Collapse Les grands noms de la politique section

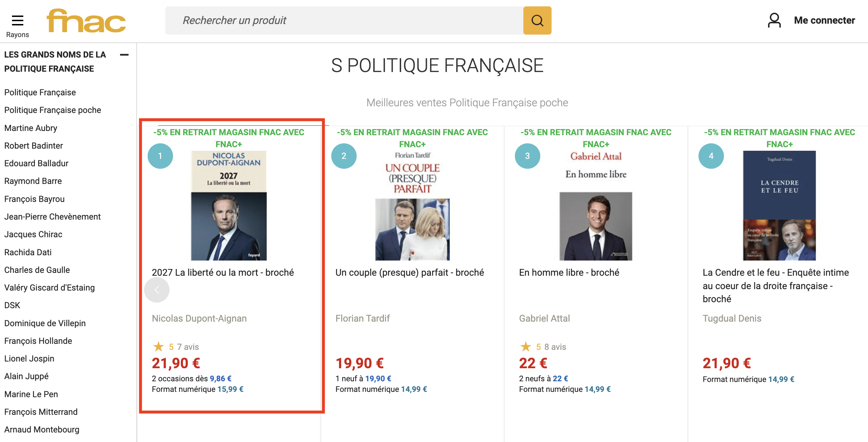coord(124,55)
